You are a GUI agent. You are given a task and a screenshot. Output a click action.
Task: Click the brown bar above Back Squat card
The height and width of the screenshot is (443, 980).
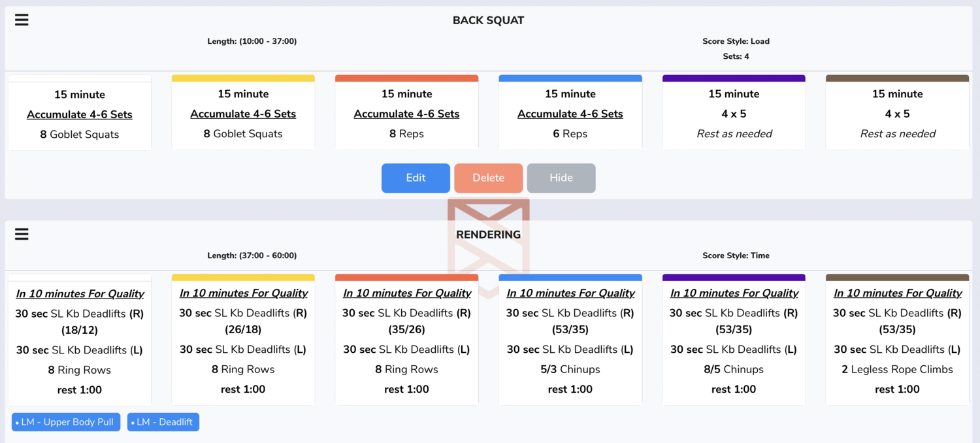pos(898,78)
